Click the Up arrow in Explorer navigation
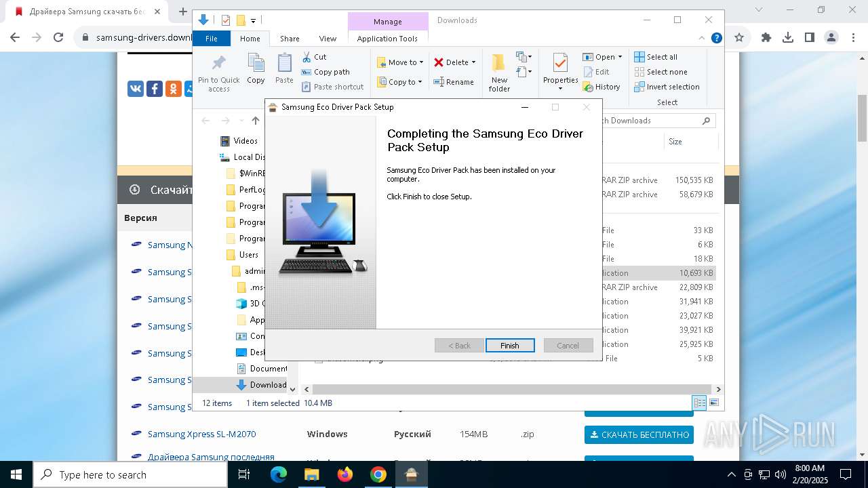This screenshot has width=868, height=488. point(255,121)
